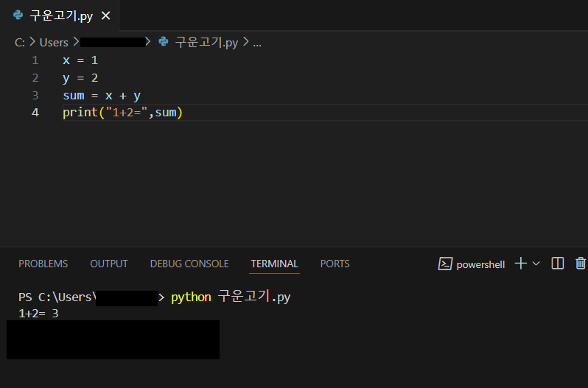Click the terminal output '1+2= 3'
This screenshot has width=588, height=388.
click(38, 314)
